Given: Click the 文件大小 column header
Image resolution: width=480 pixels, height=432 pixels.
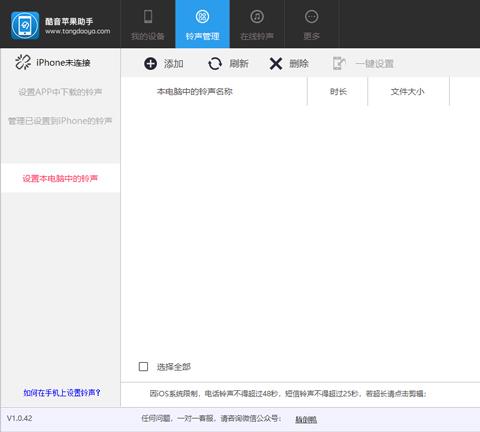Looking at the screenshot, I should point(408,91).
